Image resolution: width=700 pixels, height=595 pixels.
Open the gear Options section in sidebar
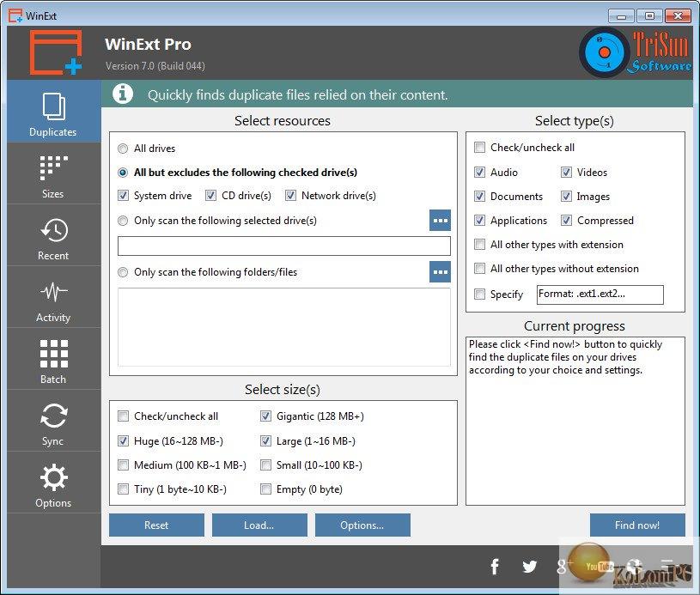coord(53,483)
